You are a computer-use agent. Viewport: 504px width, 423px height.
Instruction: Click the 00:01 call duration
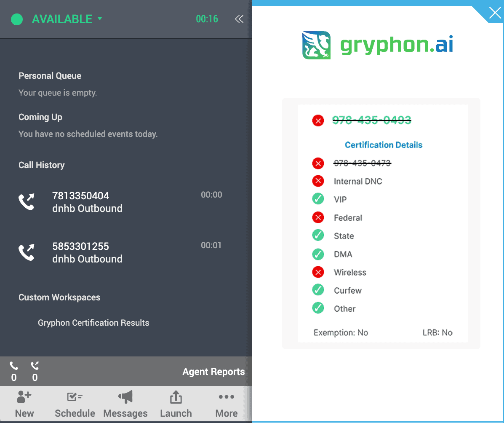(211, 245)
